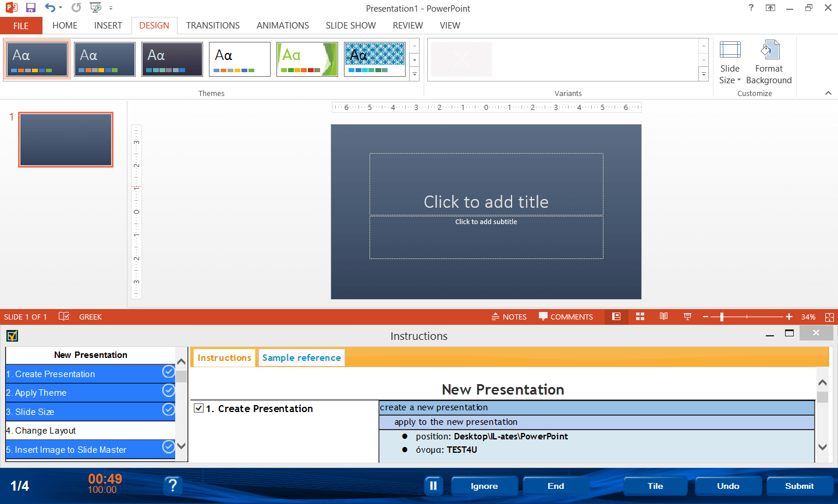Open the Instructions tab
The height and width of the screenshot is (504, 838).
224,358
